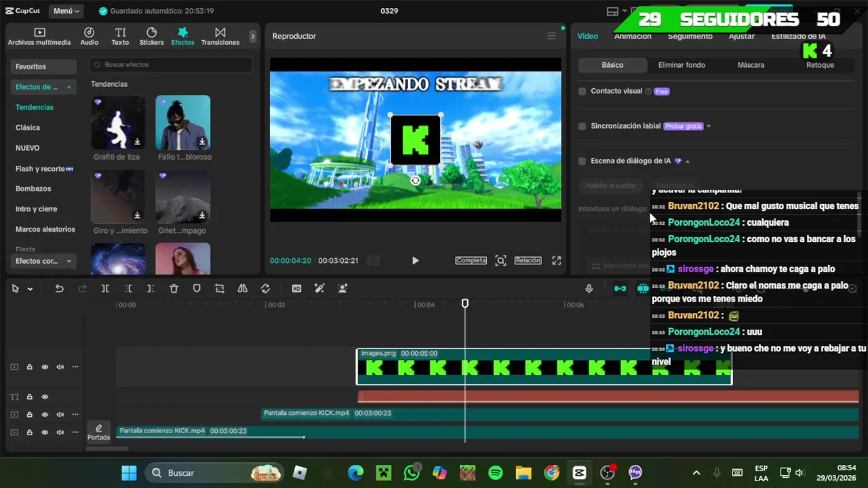
Task: Select the pointer tool in timeline toolbar
Action: point(15,288)
